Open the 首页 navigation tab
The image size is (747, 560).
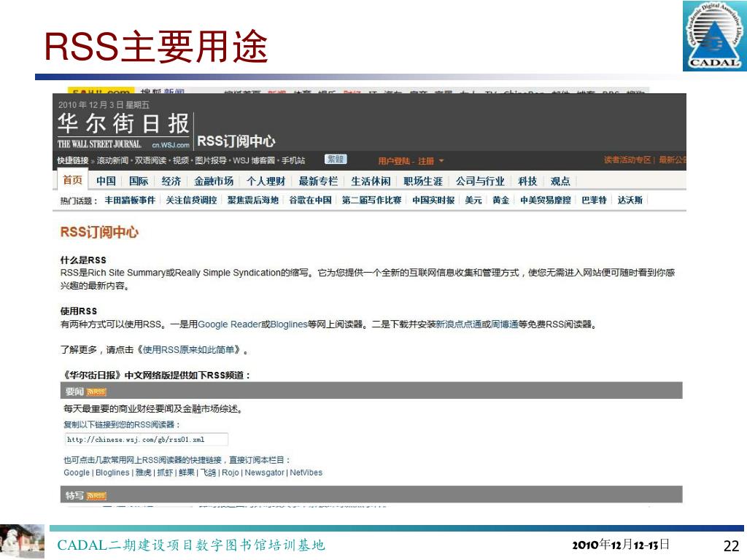[72, 180]
